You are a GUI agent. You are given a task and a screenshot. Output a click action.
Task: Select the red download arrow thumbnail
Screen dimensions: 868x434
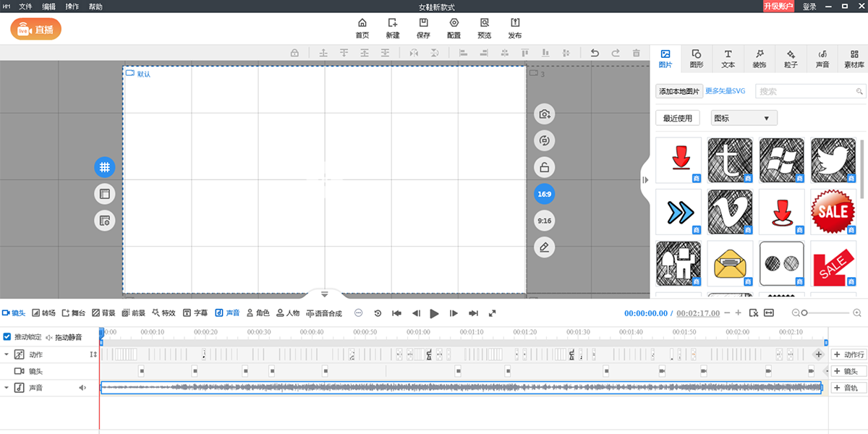[x=678, y=160]
